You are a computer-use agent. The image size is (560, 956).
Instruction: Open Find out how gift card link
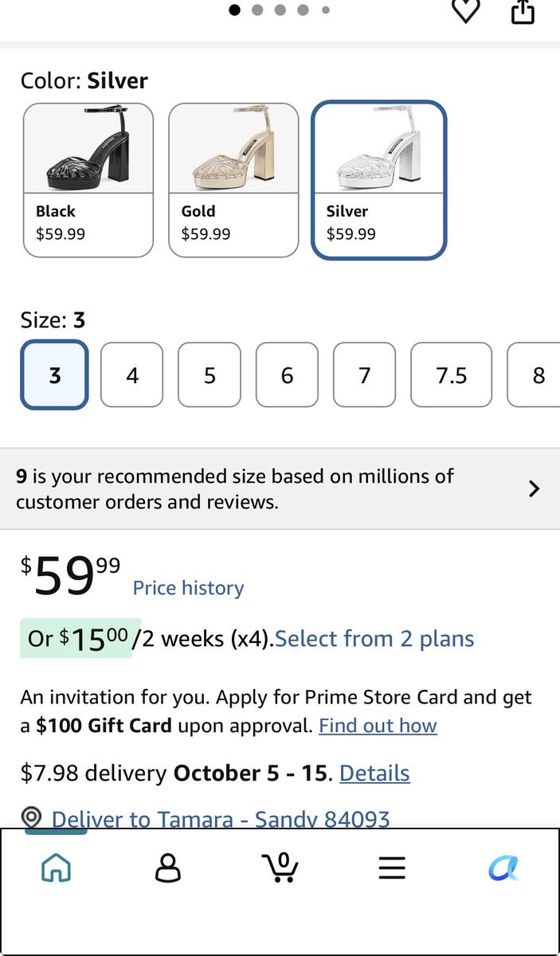click(x=378, y=726)
